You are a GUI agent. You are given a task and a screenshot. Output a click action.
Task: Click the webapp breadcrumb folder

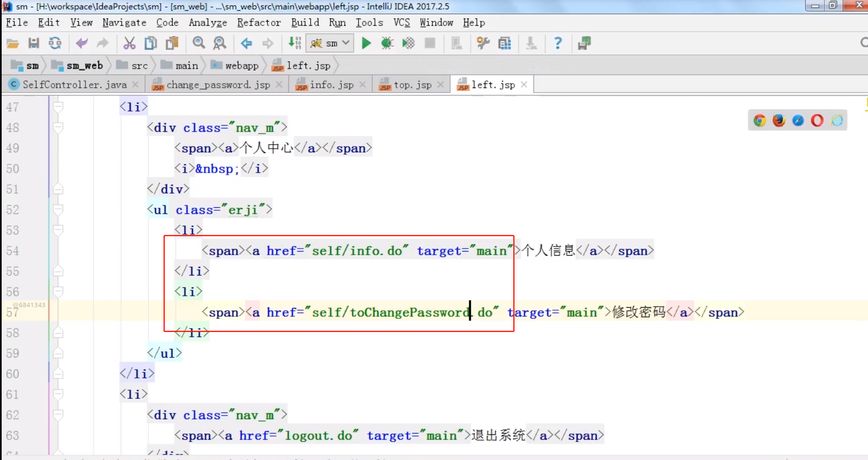[241, 66]
